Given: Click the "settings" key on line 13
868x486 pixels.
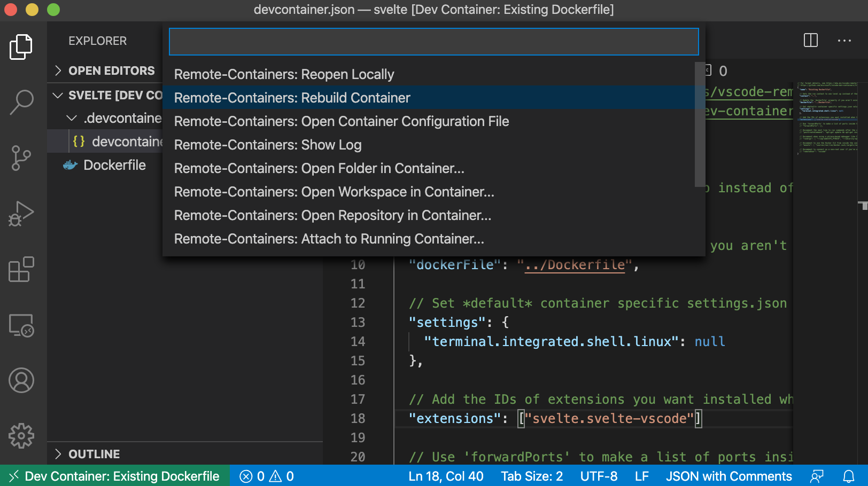Looking at the screenshot, I should coord(447,323).
